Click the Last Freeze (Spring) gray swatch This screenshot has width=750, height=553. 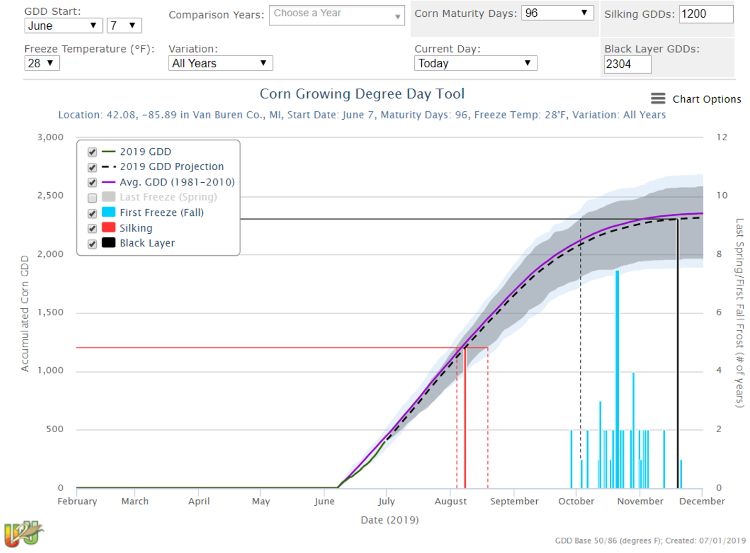(x=109, y=197)
